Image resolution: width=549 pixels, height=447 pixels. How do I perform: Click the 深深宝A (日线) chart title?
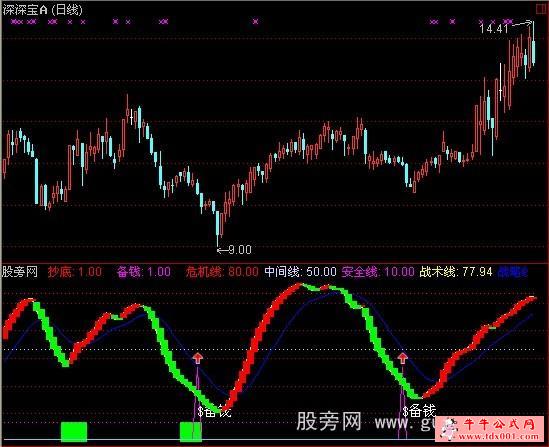[x=43, y=10]
